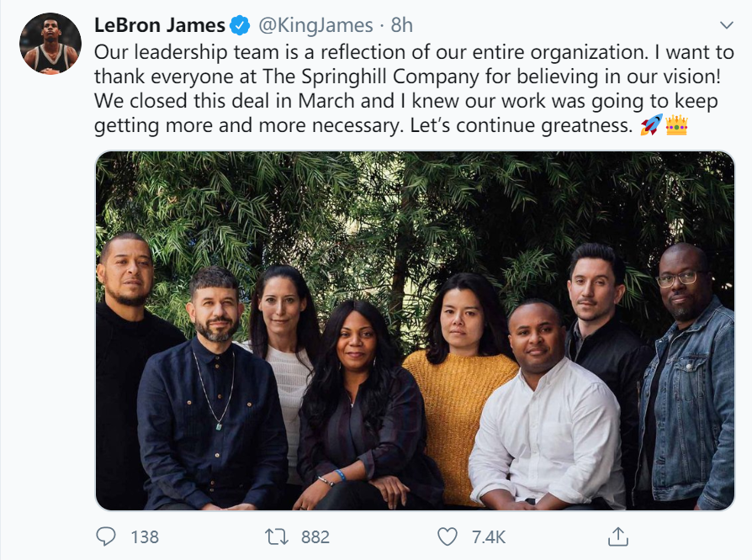The image size is (752, 560).
Task: Click the share upload icon
Action: click(618, 536)
